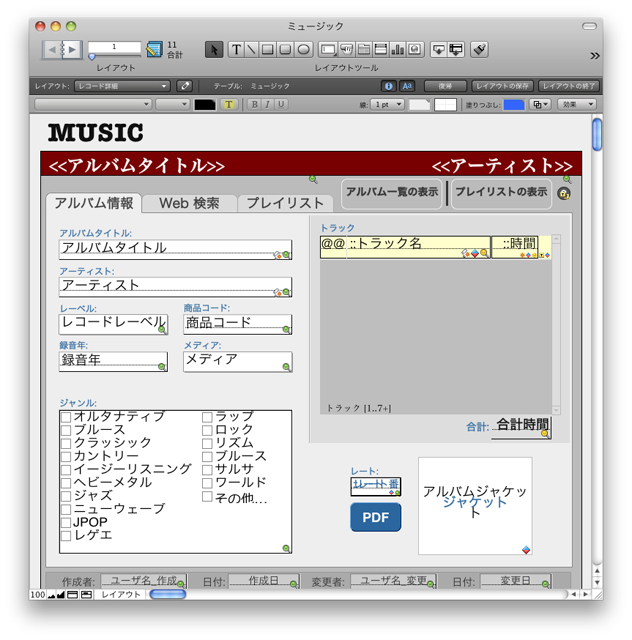The height and width of the screenshot is (640, 632).
Task: Select the Tab Control tool
Action: 363,50
